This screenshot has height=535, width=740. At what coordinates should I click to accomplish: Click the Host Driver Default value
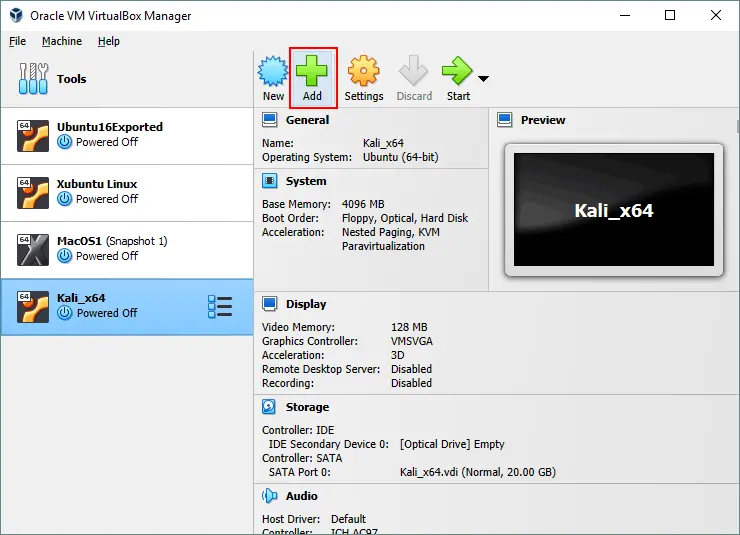pos(348,519)
